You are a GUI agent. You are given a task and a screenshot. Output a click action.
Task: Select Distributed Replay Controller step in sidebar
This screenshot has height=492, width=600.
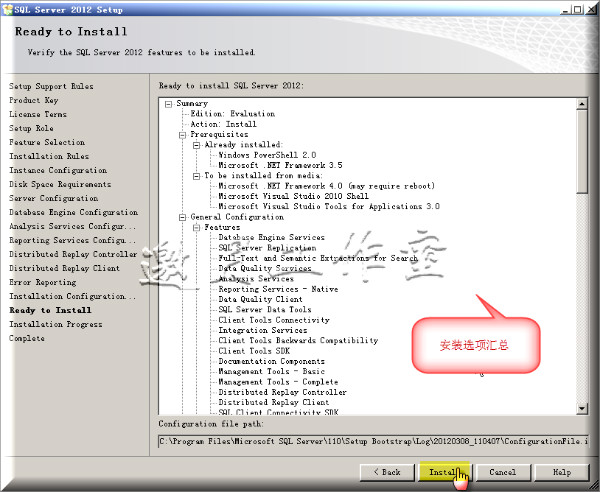(73, 254)
